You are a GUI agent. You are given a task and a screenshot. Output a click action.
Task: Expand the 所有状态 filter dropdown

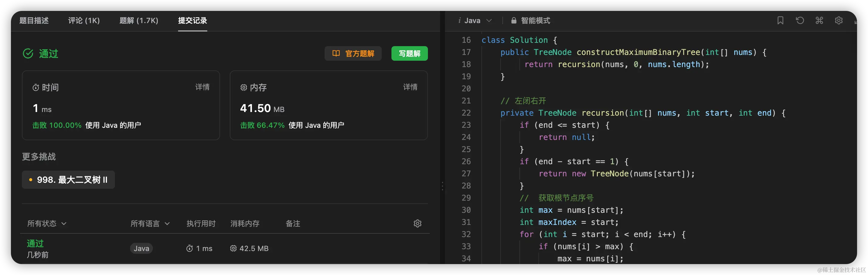pos(46,223)
